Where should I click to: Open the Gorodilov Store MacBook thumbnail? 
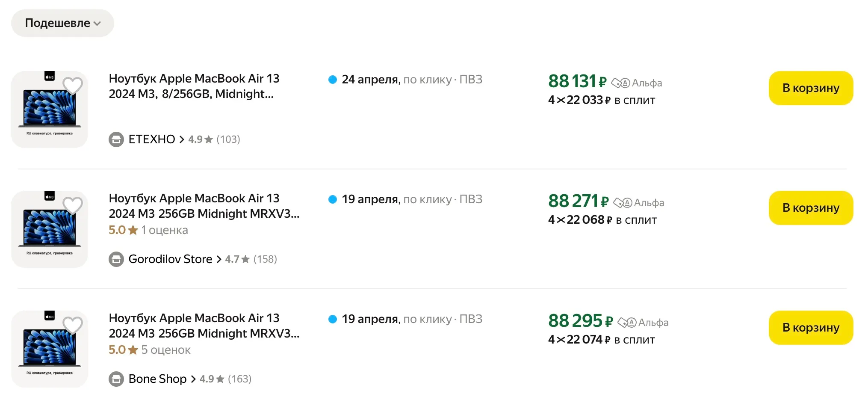pyautogui.click(x=50, y=229)
